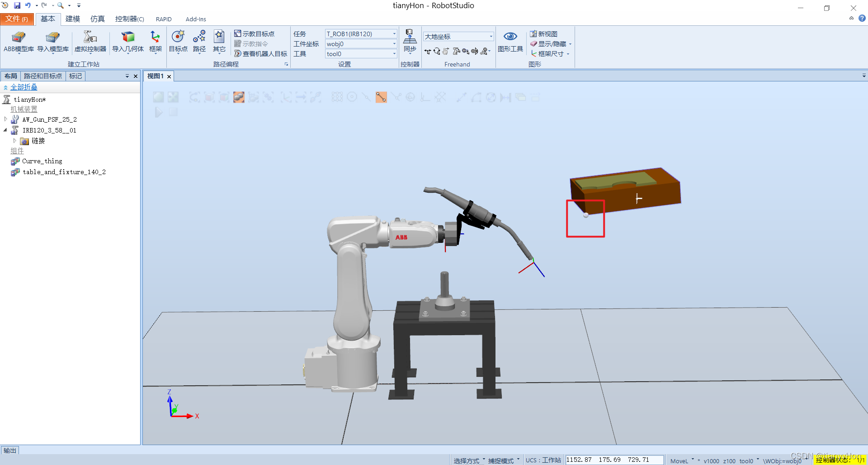Click View All icon in viewport toolbar
868x465 pixels.
(x=158, y=97)
